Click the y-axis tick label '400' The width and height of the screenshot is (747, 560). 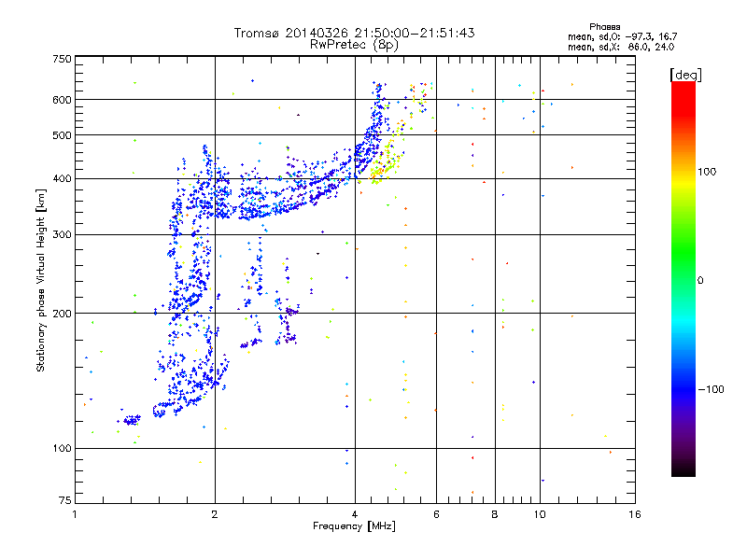tap(62, 178)
